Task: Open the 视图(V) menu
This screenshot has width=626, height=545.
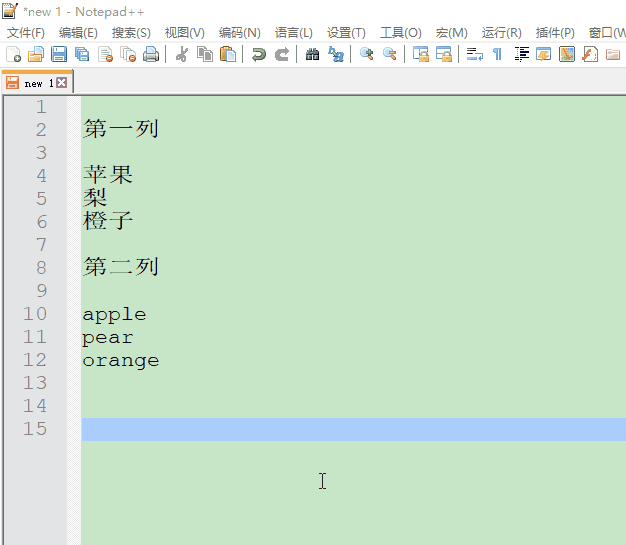Action: pyautogui.click(x=185, y=33)
